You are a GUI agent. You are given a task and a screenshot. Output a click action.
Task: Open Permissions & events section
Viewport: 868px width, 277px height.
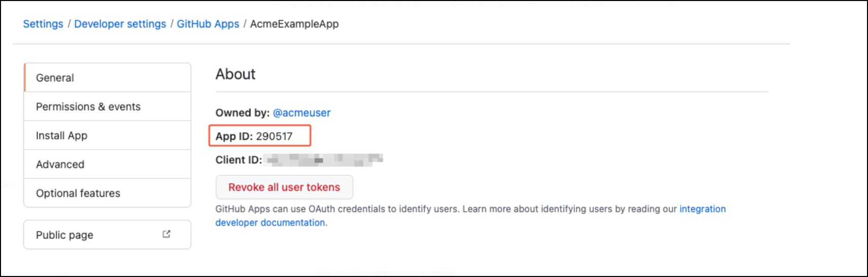pos(88,107)
